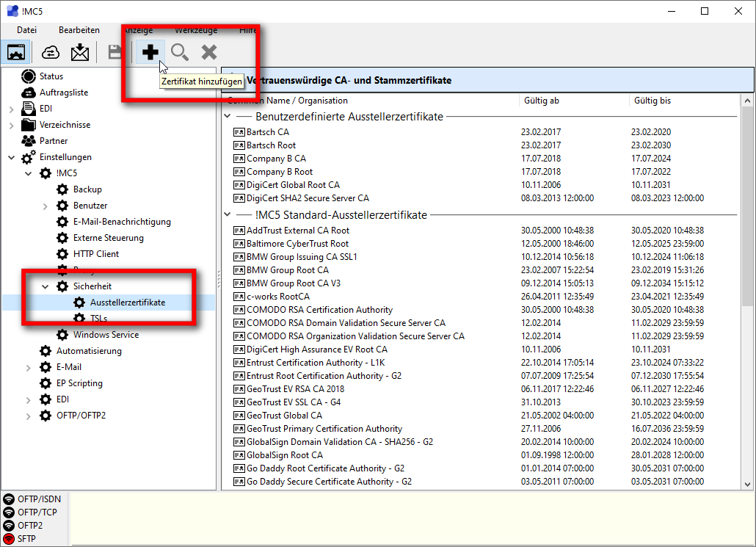Click the save floppy disk icon

115,52
